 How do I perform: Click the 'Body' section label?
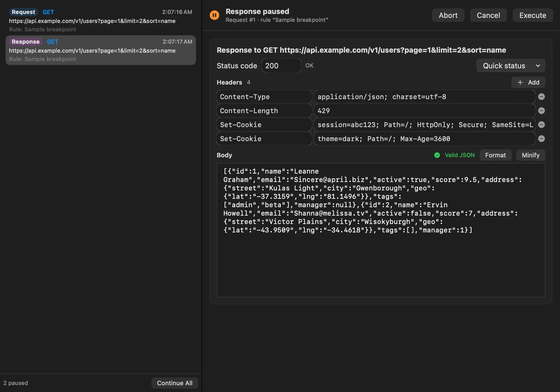coord(224,155)
